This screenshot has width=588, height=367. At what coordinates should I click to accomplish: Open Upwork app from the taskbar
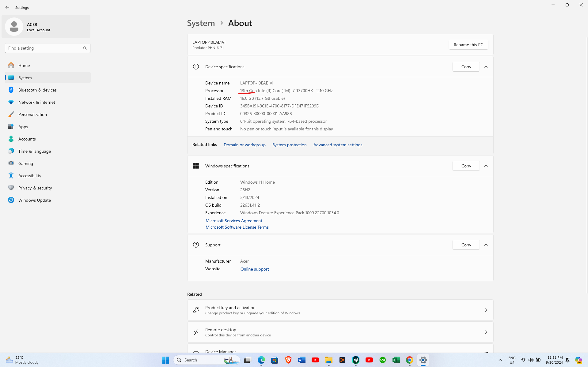382,360
